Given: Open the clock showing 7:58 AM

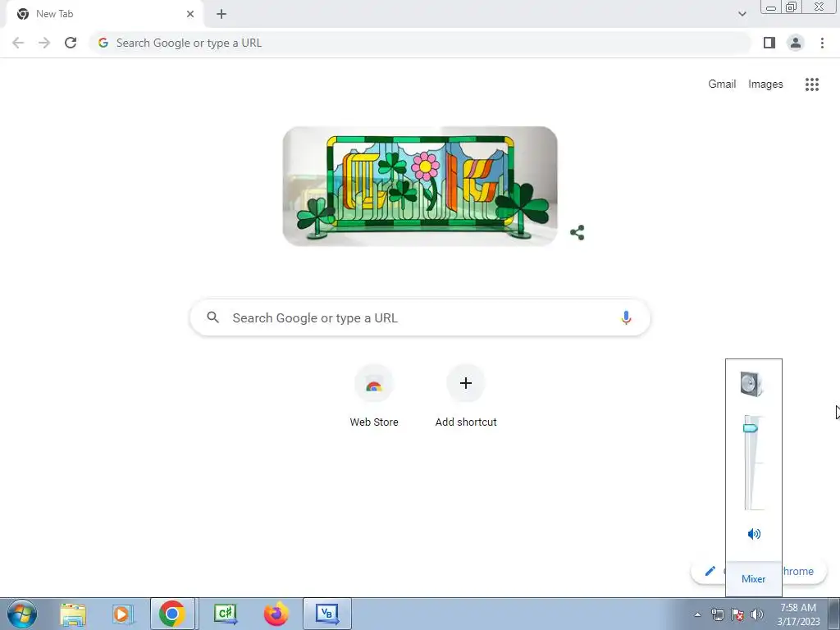Looking at the screenshot, I should point(798,614).
